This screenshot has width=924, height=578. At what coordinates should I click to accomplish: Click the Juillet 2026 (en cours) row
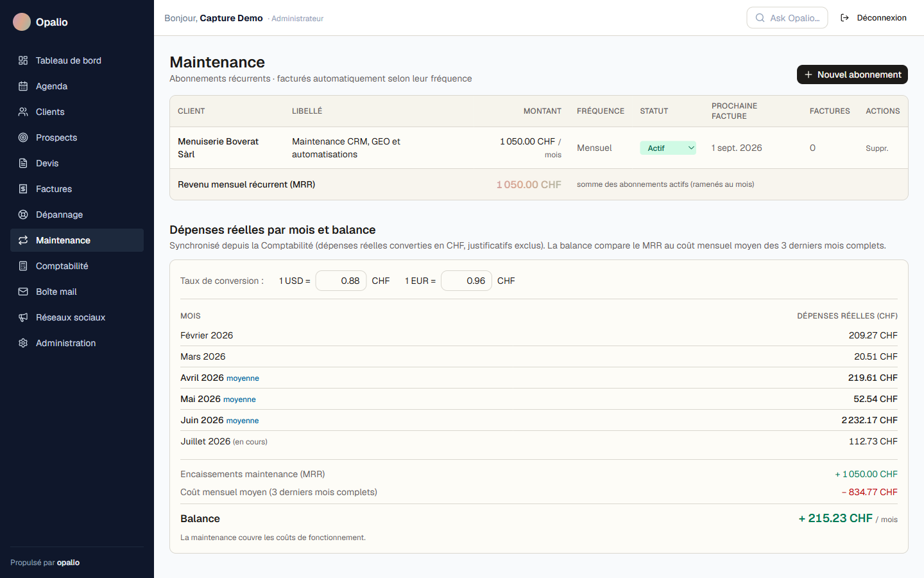pos(539,441)
